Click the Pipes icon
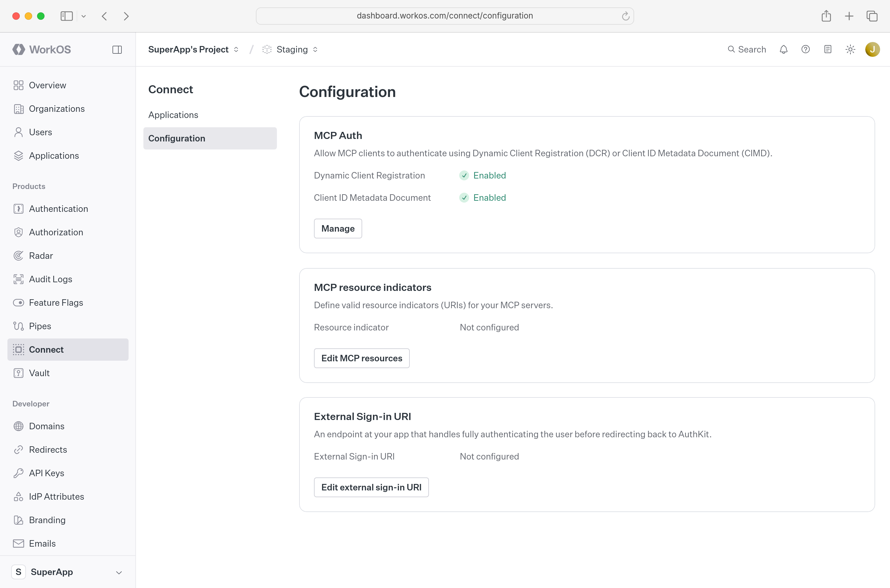The image size is (890, 588). coord(18,326)
